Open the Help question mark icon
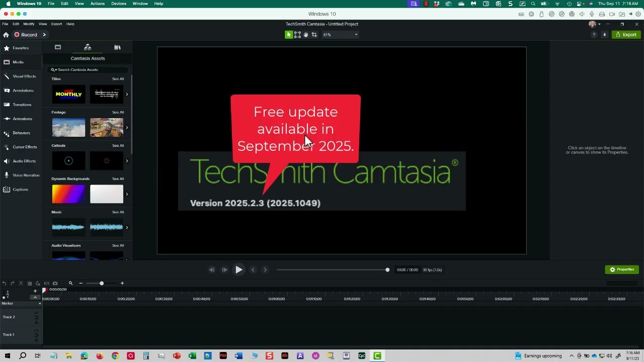Screen dimensions: 644x362 pyautogui.click(x=594, y=35)
